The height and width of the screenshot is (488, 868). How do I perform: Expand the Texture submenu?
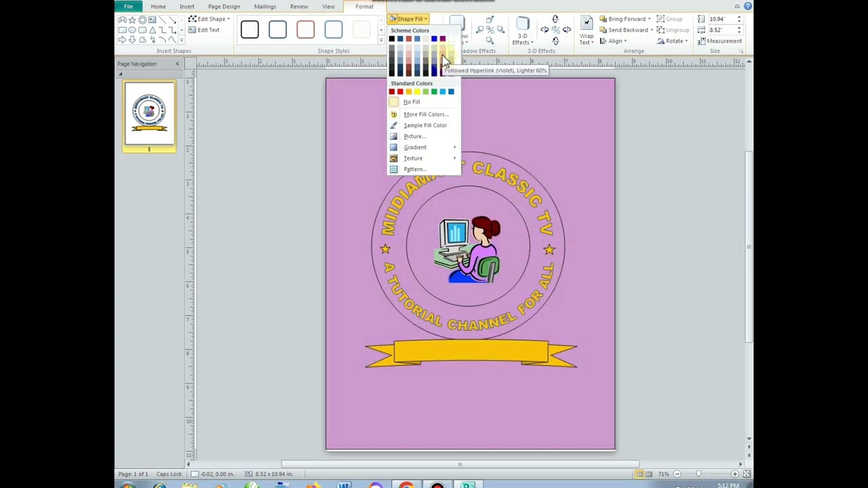point(424,158)
